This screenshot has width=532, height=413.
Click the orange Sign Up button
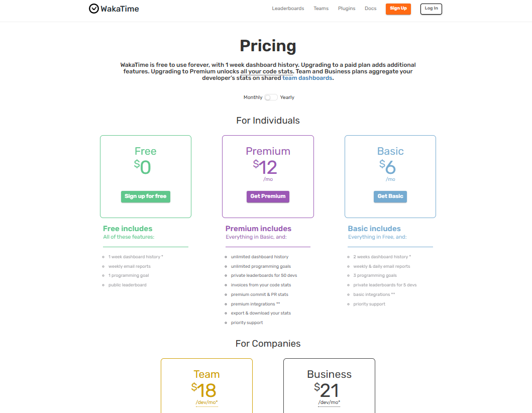pos(398,9)
